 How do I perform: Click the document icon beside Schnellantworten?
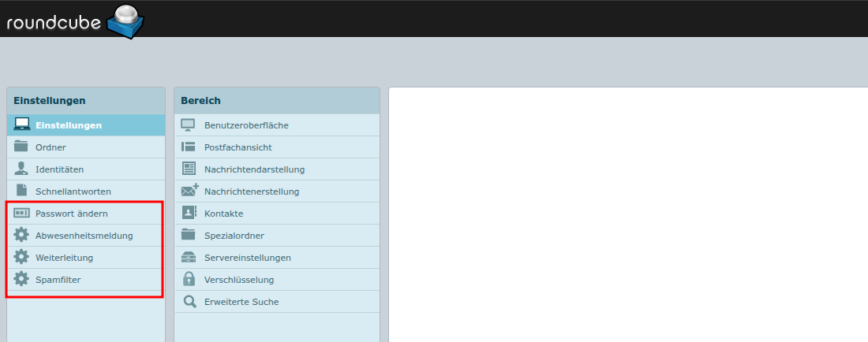click(22, 191)
